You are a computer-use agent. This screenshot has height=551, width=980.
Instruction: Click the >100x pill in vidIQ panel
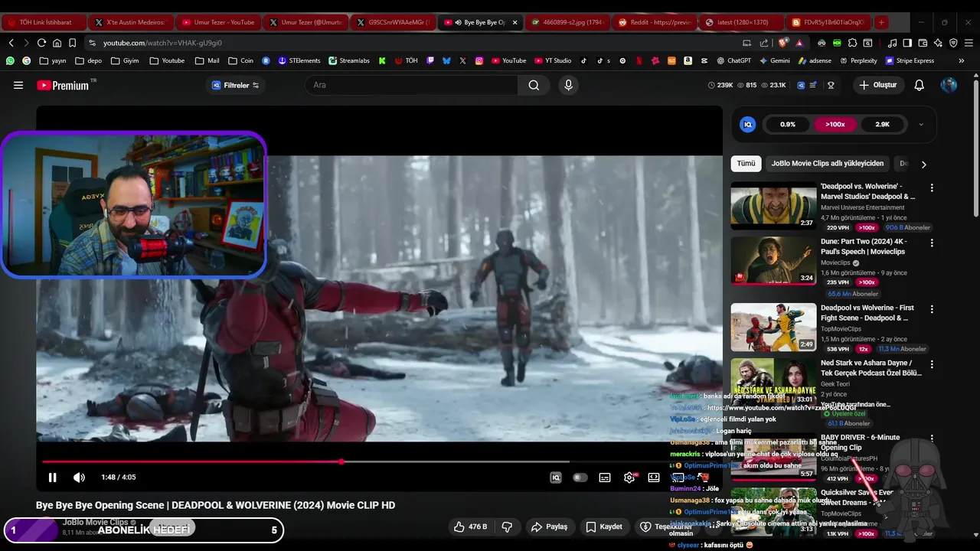[x=835, y=124]
